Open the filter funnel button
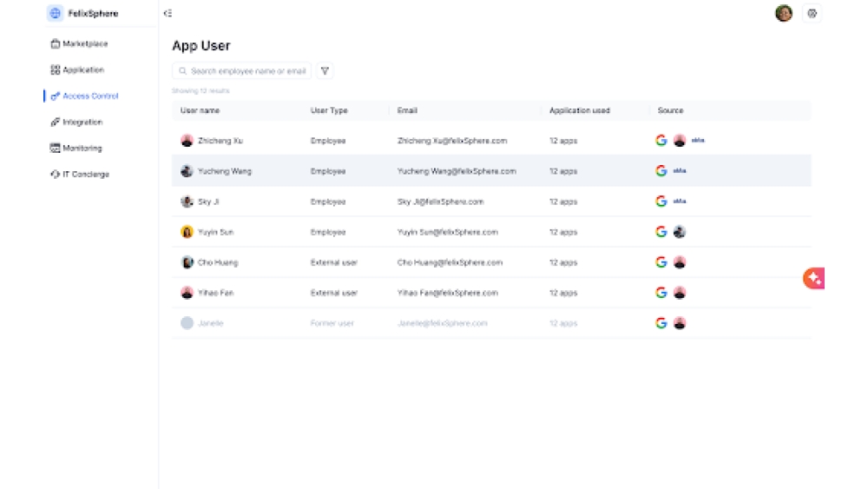This screenshot has width=868, height=489. [x=325, y=71]
